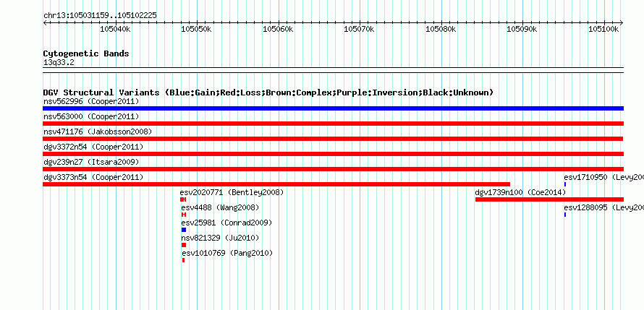The height and width of the screenshot is (310, 644).
Task: Select the nsv562996 (Cooper2011) label
Action: pyautogui.click(x=91, y=101)
